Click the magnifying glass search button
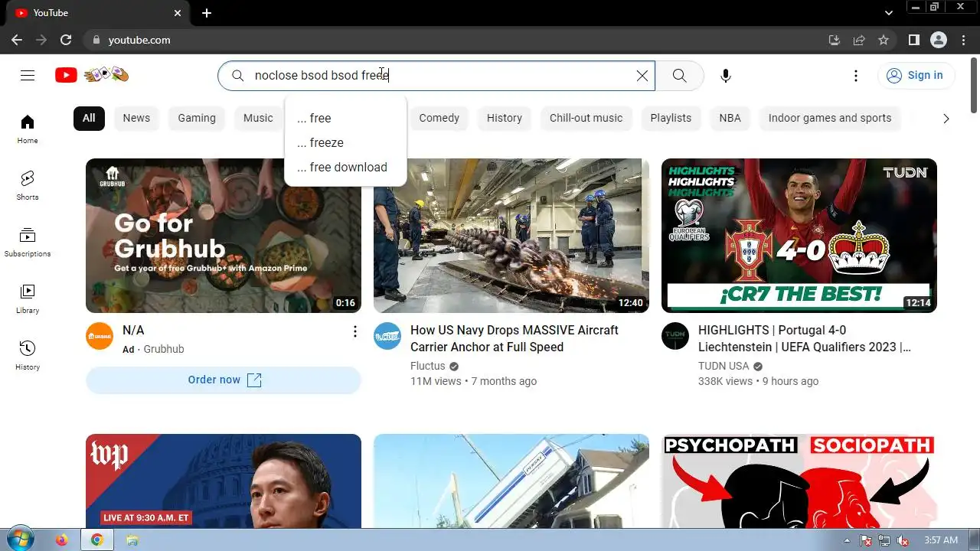The image size is (980, 551). pos(679,75)
